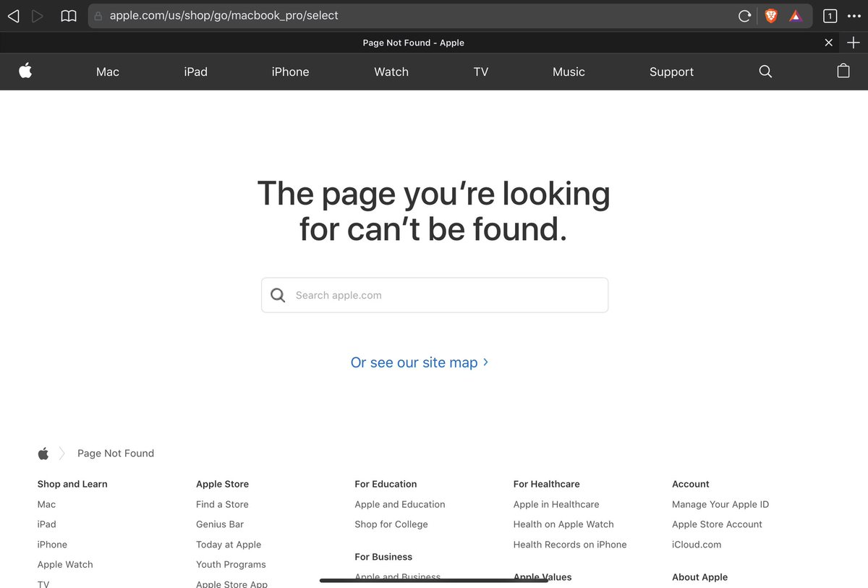
Task: Open the Apple Watch footer link
Action: [65, 564]
